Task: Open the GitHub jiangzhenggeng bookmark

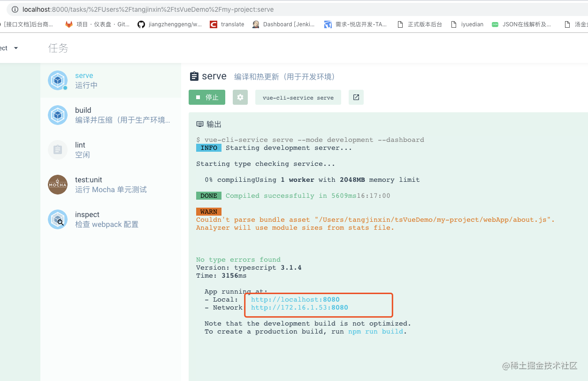Action: click(x=170, y=24)
